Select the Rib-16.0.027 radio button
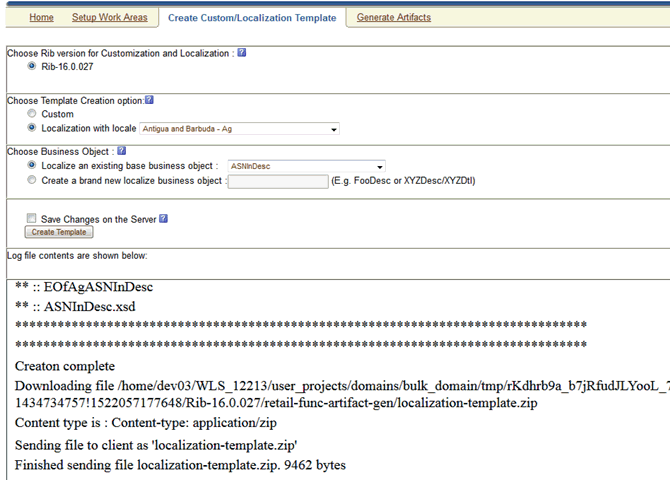670x480 pixels. click(x=32, y=66)
